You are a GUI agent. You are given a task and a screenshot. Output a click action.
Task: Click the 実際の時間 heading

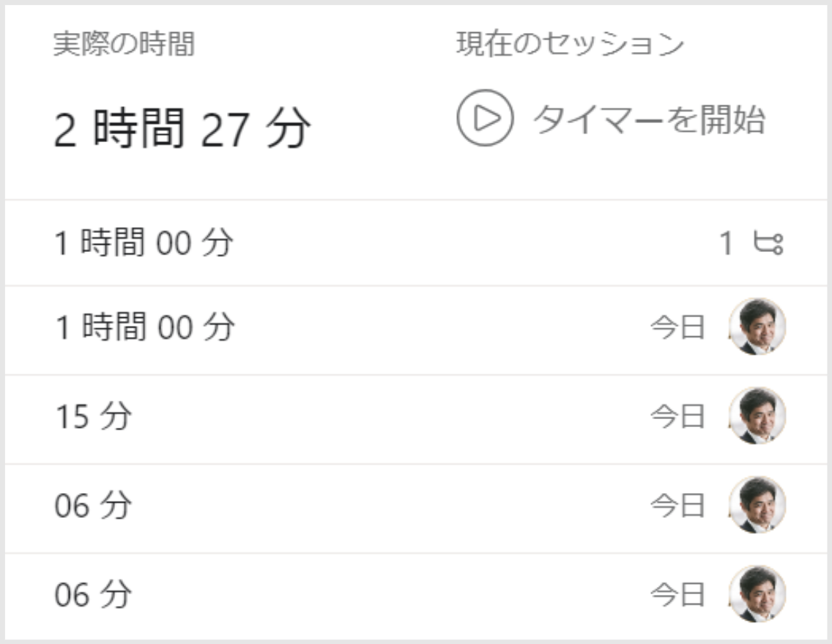(125, 43)
